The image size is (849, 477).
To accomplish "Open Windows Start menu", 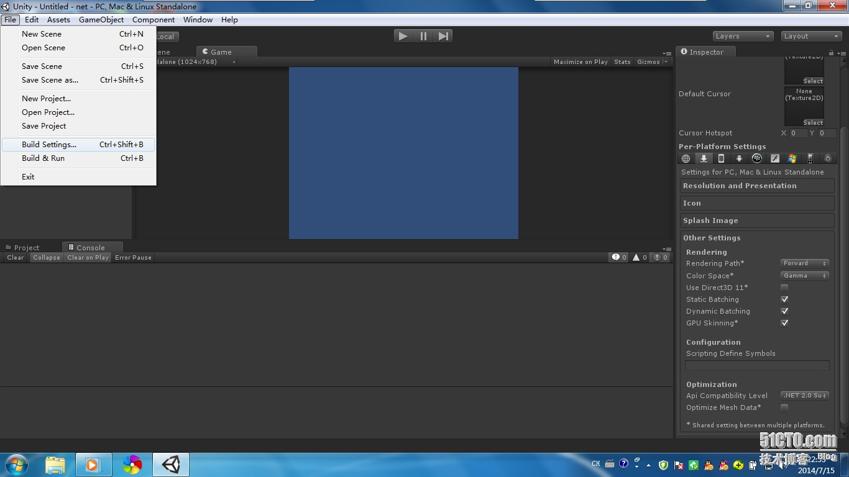I will 16,465.
